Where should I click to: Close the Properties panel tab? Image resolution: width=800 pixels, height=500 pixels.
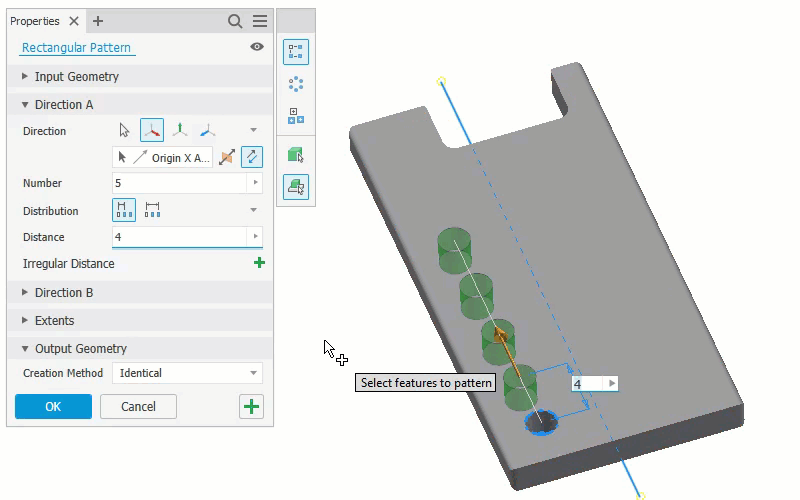pos(74,21)
